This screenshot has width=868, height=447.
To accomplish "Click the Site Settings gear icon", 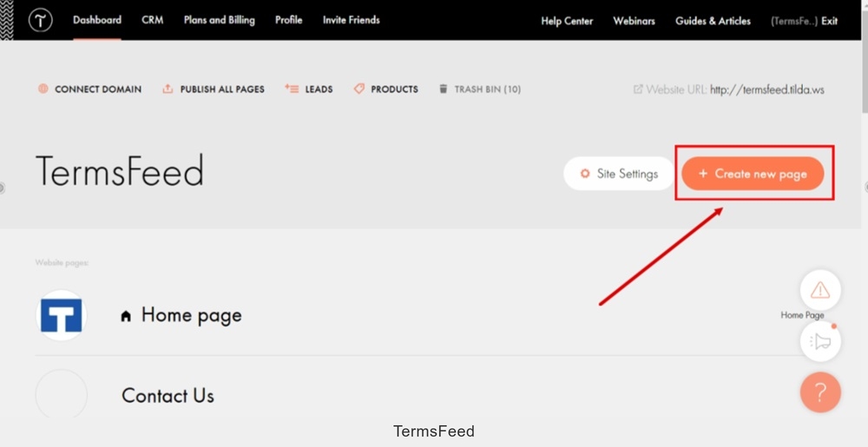I will click(584, 174).
